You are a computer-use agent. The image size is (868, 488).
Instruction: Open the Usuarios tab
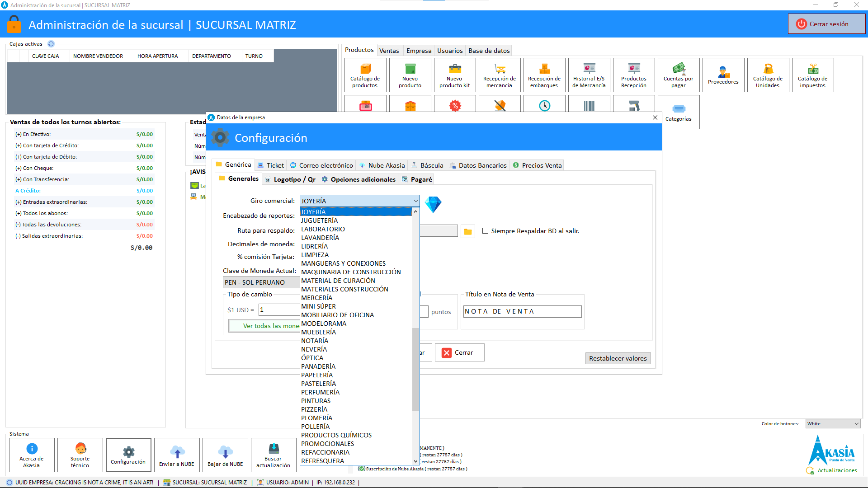click(x=450, y=51)
